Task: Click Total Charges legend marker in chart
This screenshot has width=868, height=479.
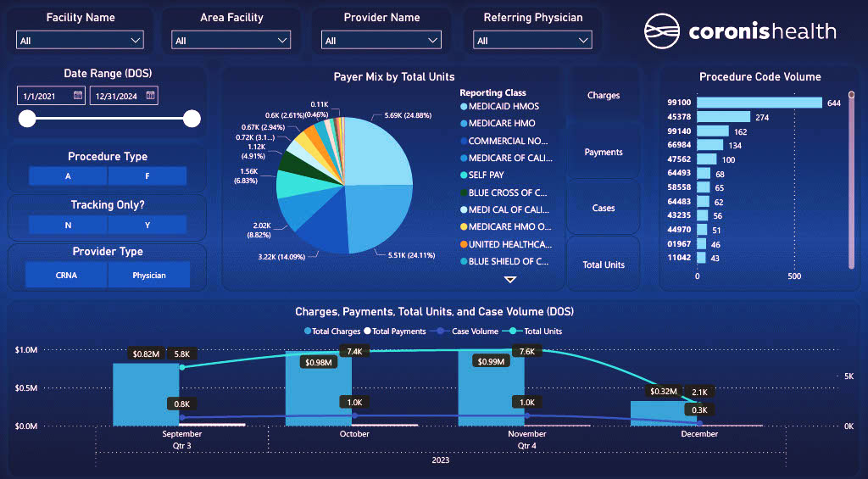Action: [x=308, y=331]
